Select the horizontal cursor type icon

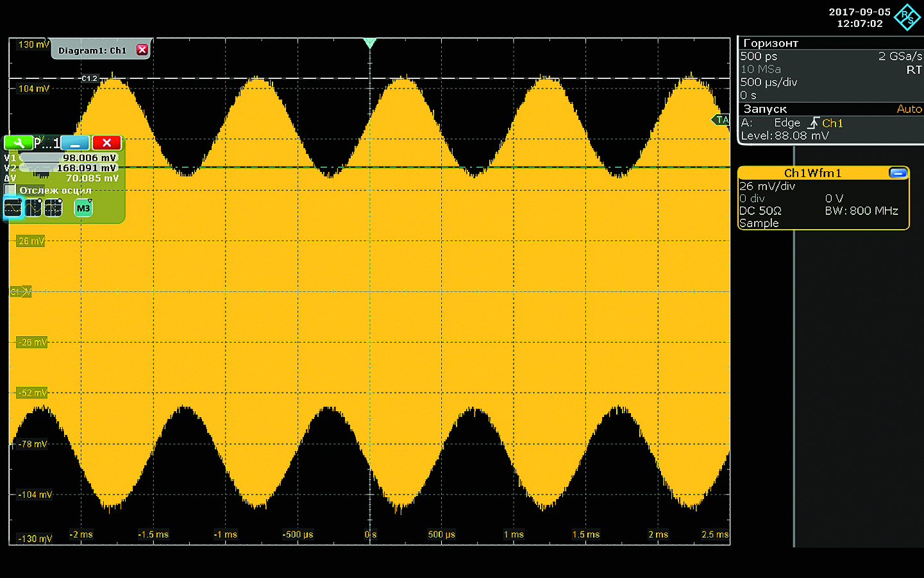(13, 208)
